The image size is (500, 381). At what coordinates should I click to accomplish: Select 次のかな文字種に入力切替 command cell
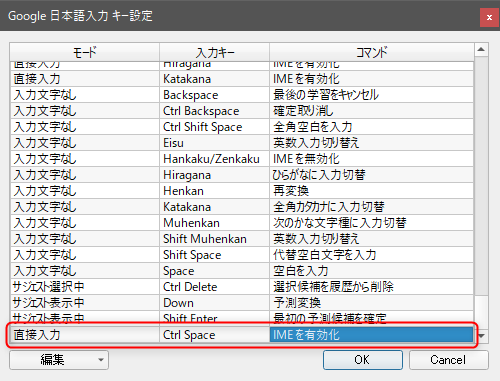(x=371, y=223)
